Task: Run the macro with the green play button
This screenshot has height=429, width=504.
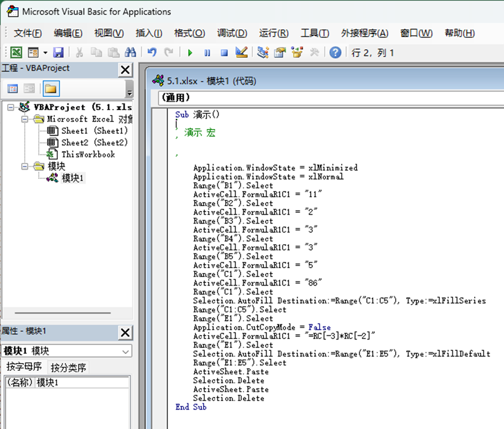Action: pyautogui.click(x=190, y=53)
